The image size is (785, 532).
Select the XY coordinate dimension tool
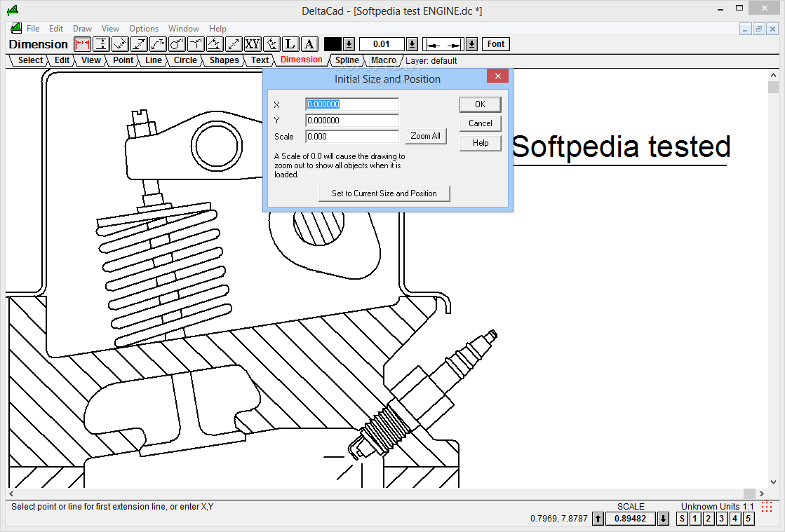click(253, 44)
